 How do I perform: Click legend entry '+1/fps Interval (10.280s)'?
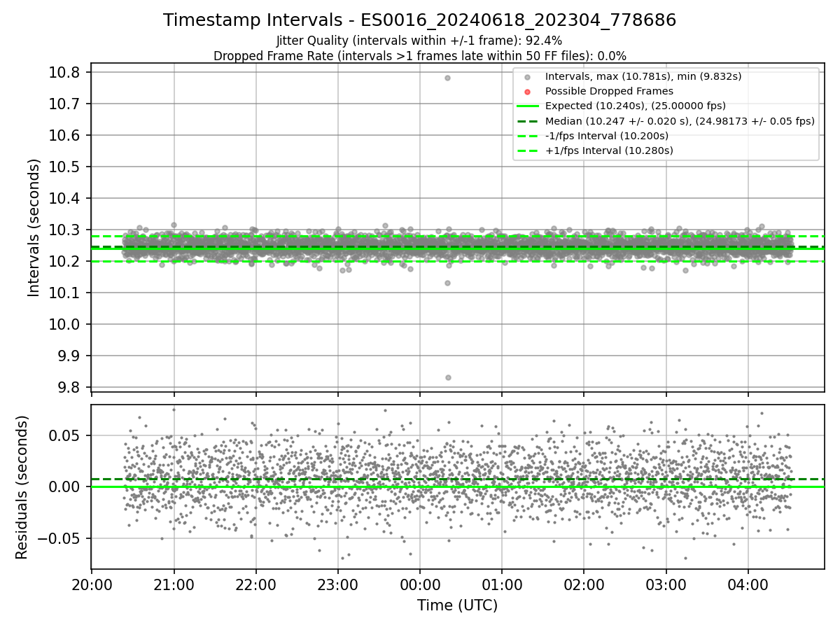[609, 150]
